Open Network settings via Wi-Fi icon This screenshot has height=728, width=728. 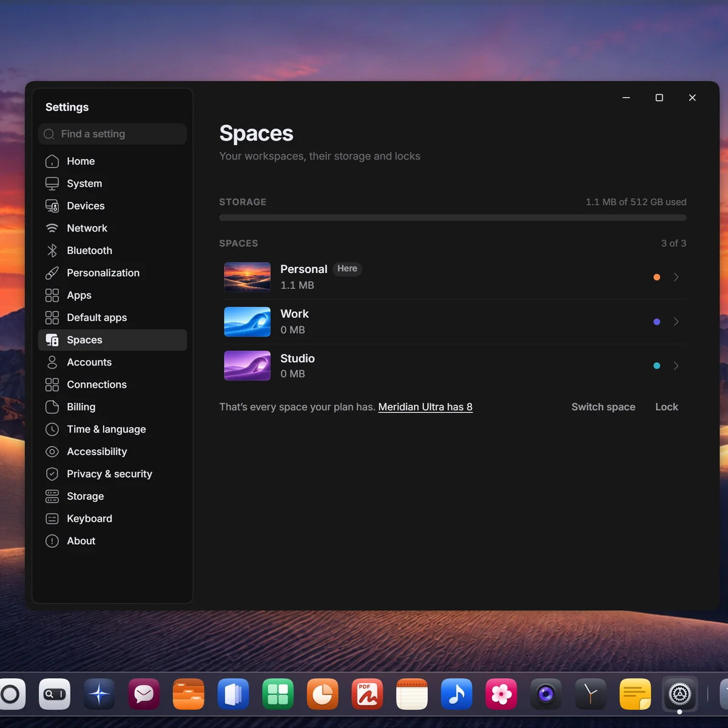(52, 228)
